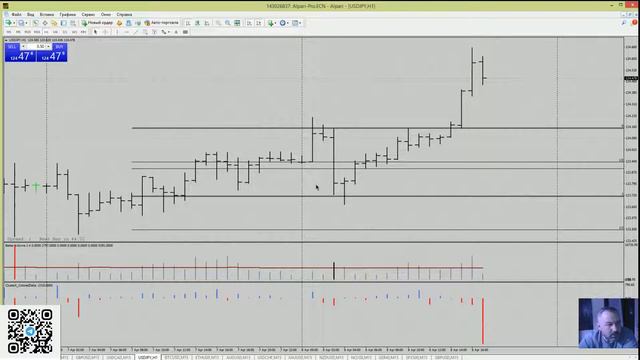Expand the Indicators dropdown arrow
Screen dimensions: 640x360
(276, 23)
